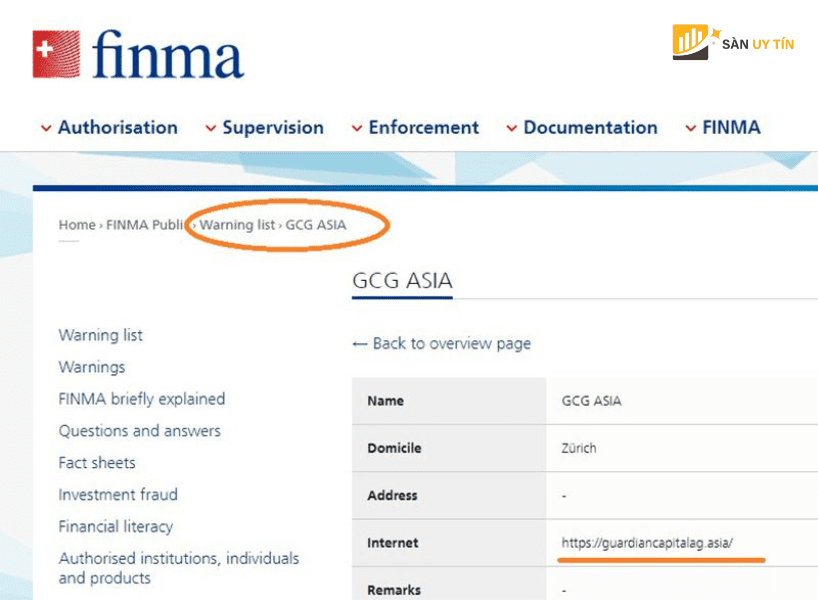This screenshot has width=818, height=600.
Task: Open Financial literacy sidebar link
Action: tap(116, 527)
